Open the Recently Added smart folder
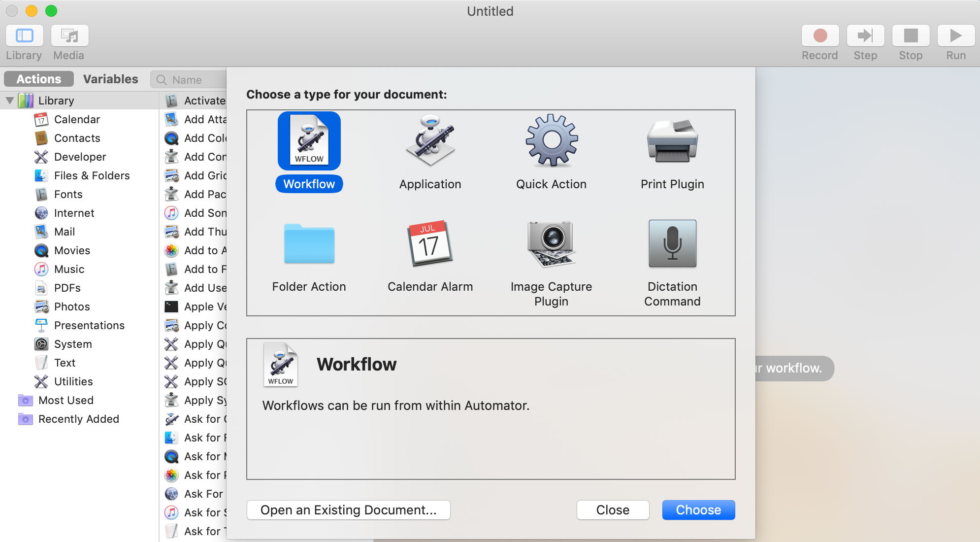Viewport: 980px width, 542px height. [x=78, y=419]
